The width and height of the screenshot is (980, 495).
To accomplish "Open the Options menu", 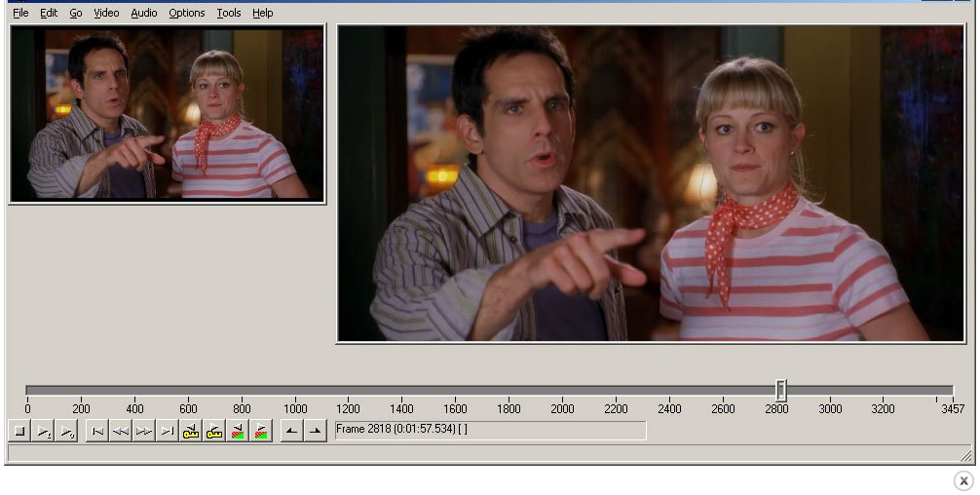I will (x=187, y=13).
